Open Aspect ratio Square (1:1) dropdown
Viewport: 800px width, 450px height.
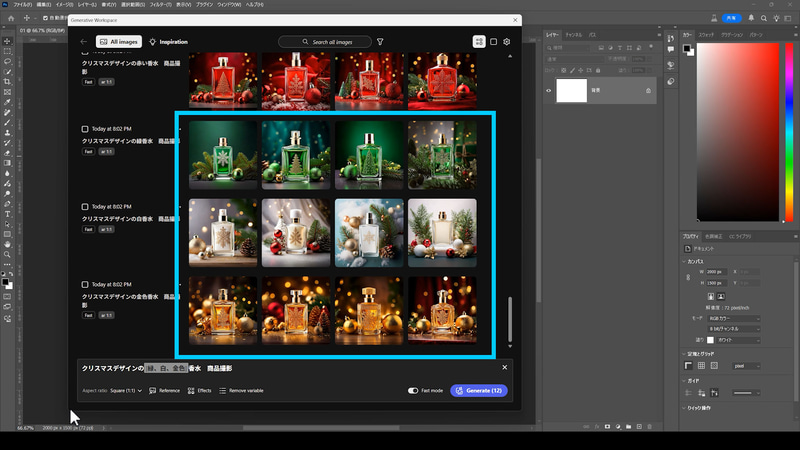click(126, 390)
